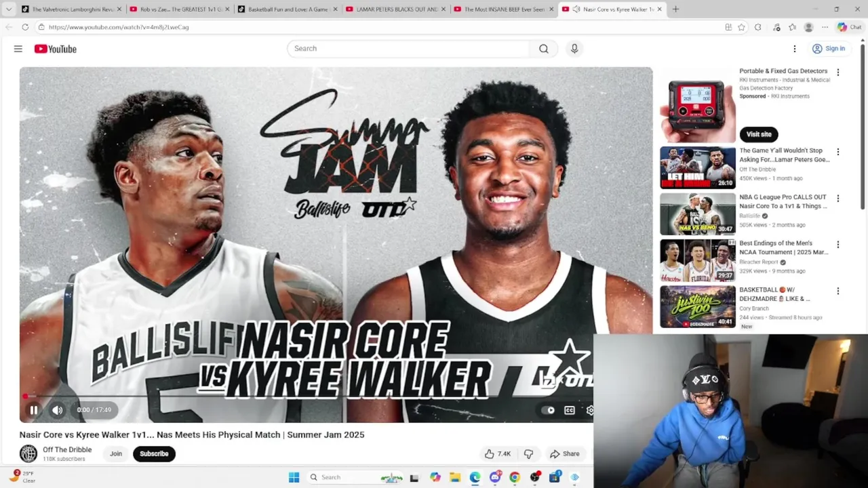Open the browser extensions puzzle icon

coord(758,27)
